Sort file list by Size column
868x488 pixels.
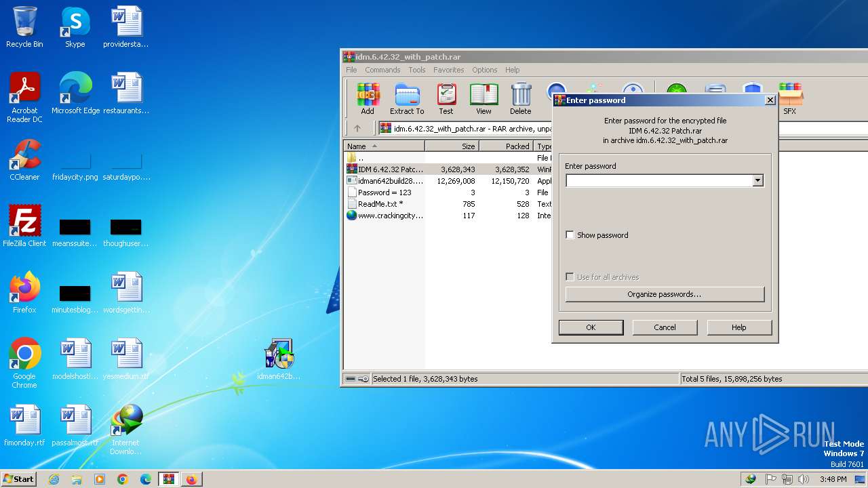pyautogui.click(x=452, y=146)
